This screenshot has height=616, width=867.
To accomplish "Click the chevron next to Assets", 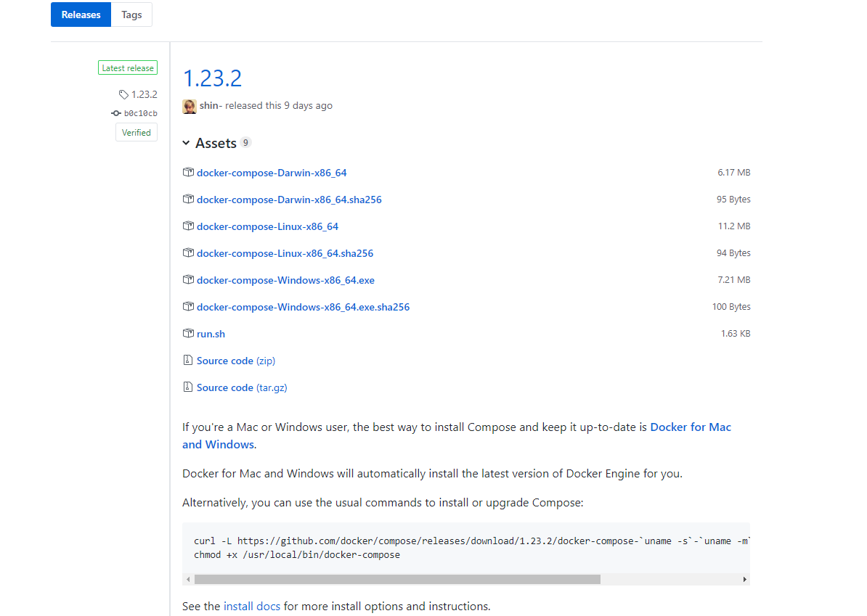I will [186, 143].
